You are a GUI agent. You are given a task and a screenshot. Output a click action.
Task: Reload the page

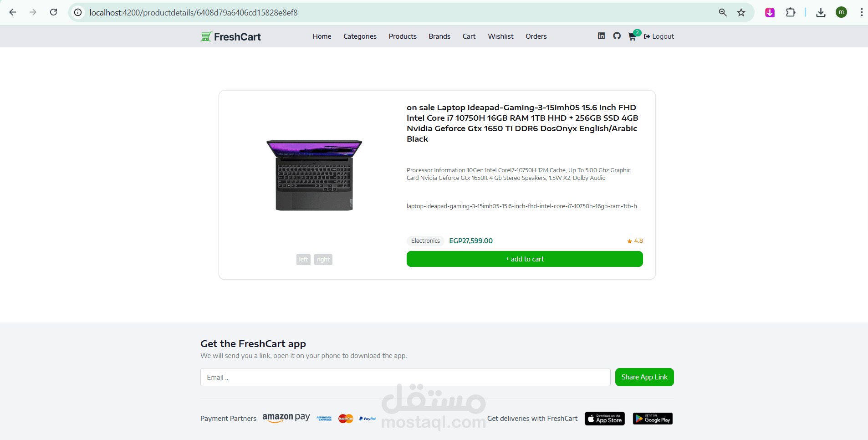pos(54,12)
